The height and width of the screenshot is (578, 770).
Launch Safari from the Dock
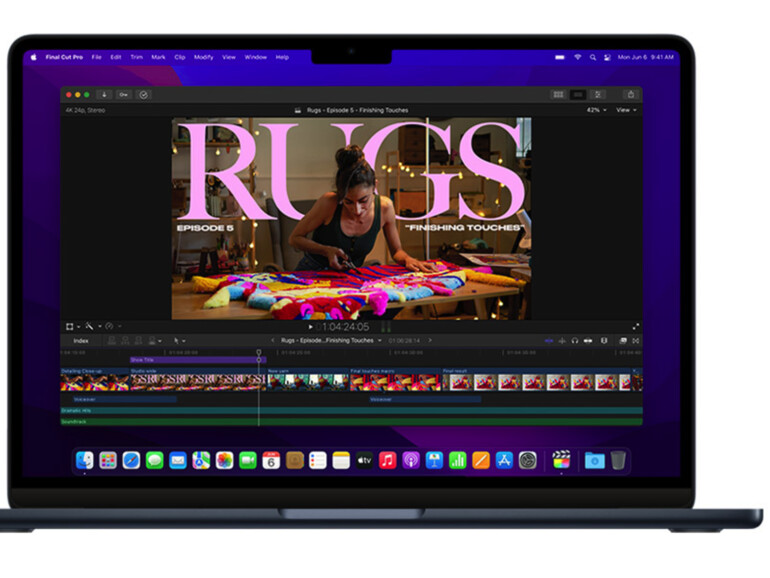[x=131, y=461]
